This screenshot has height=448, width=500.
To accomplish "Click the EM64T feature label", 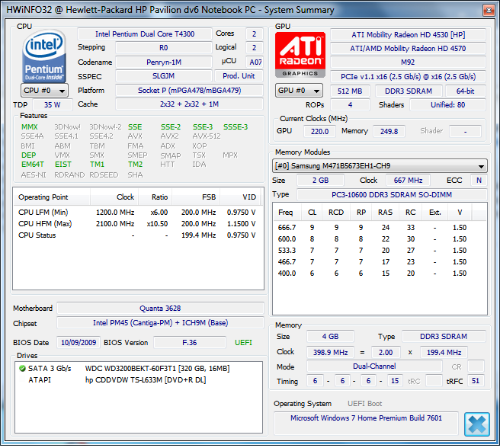I will click(33, 165).
